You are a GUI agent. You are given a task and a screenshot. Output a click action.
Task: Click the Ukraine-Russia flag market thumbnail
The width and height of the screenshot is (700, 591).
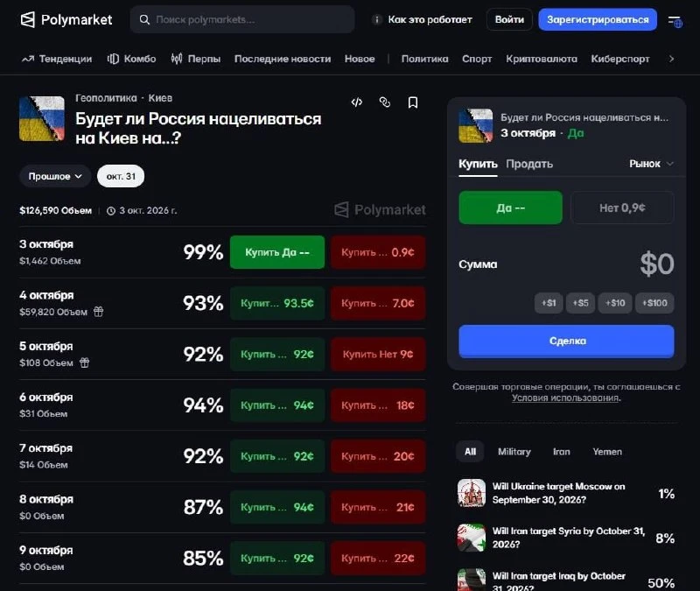point(42,119)
